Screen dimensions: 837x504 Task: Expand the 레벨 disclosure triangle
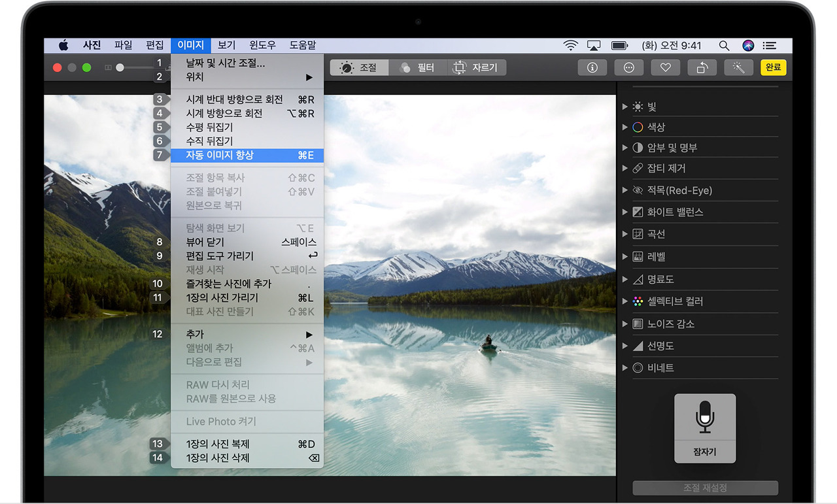[x=625, y=256]
